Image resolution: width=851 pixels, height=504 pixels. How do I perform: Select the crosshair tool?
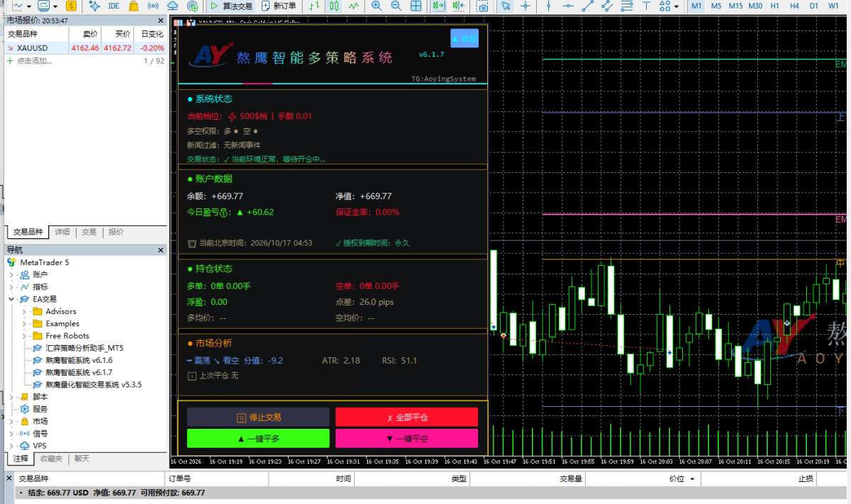click(x=525, y=6)
